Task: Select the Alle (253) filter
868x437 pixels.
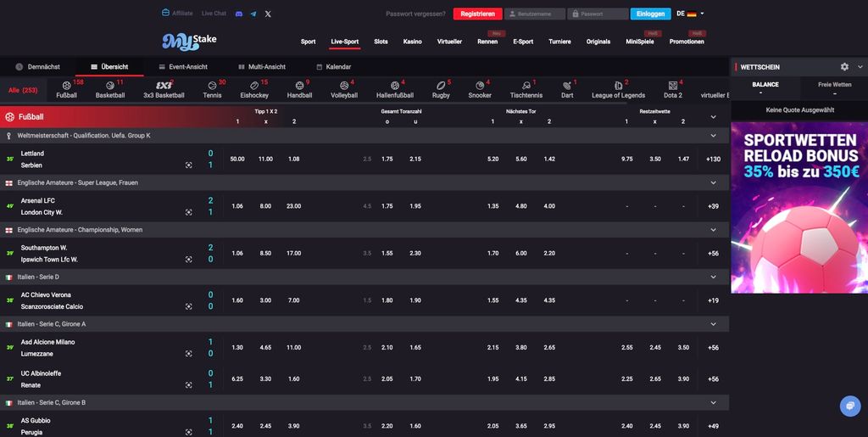Action: [x=23, y=90]
